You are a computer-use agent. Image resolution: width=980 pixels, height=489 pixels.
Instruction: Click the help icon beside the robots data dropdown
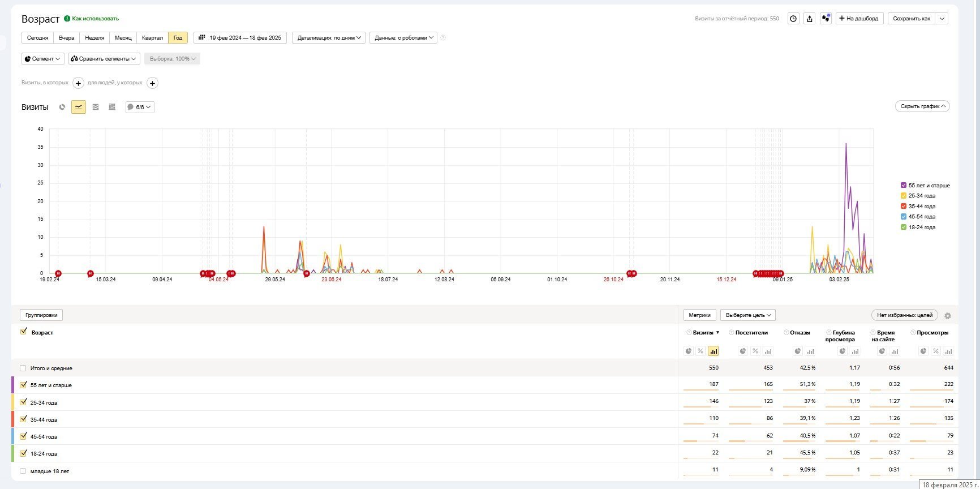click(443, 38)
